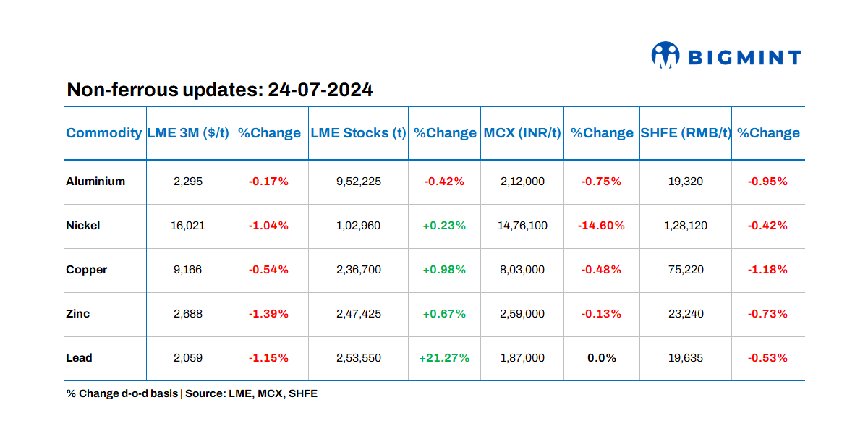Click the BigMint logo icon
Image resolution: width=868 pixels, height=434 pixels.
[665, 56]
